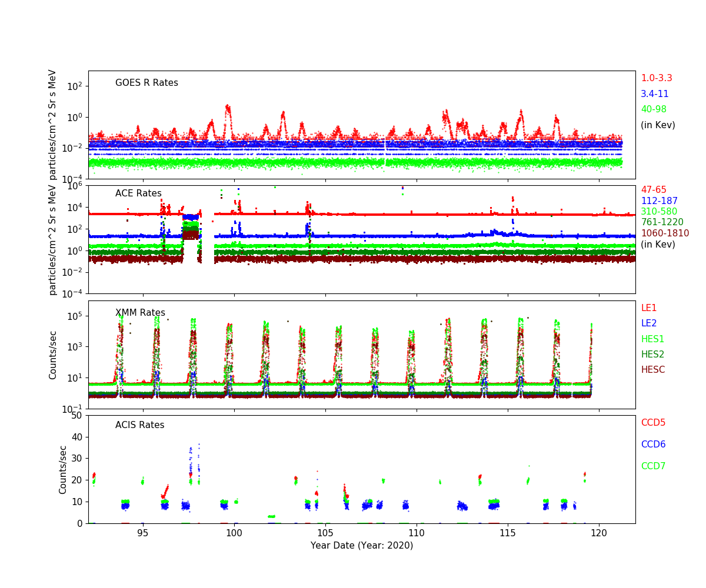Select the red 1.0-3.3 legend label
This screenshot has height=588, width=706.
tap(656, 78)
